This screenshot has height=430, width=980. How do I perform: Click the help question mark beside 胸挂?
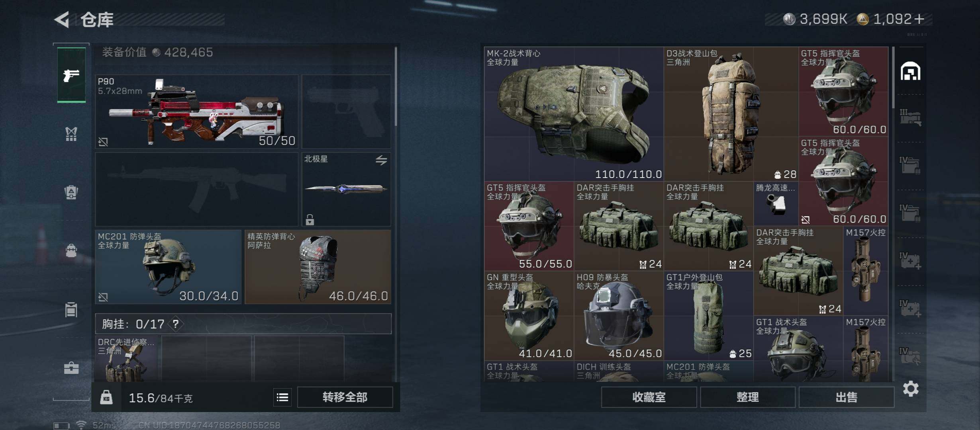coord(176,324)
